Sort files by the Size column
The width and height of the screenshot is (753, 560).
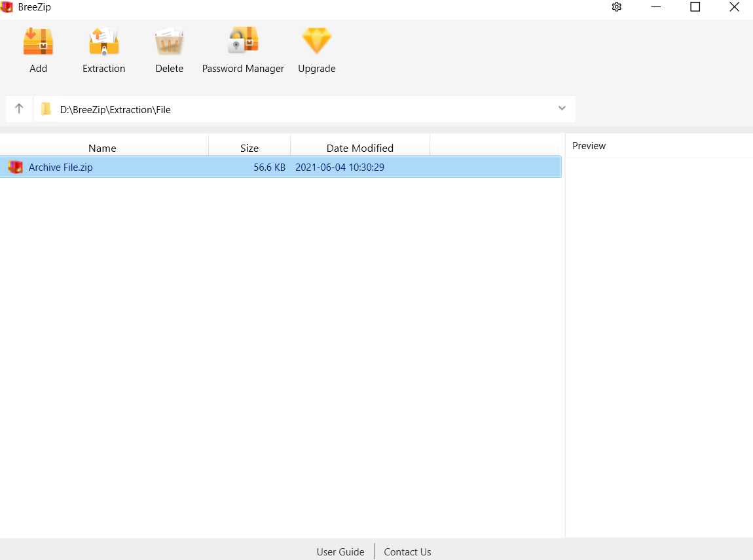tap(249, 148)
